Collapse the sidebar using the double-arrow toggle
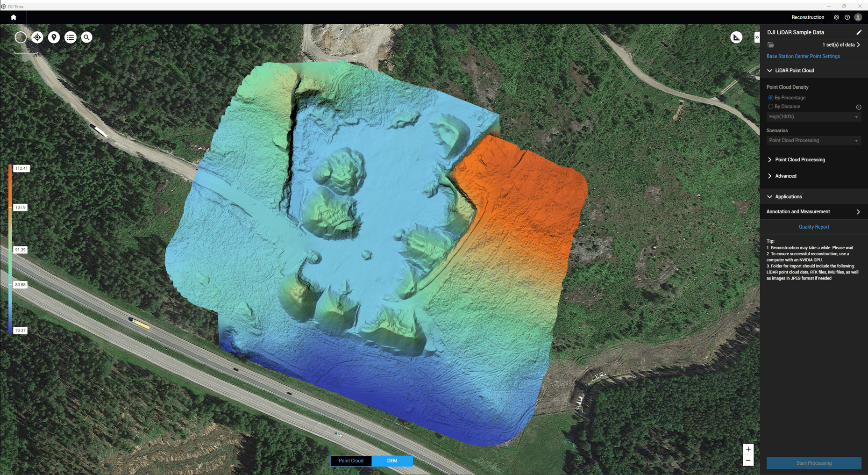Viewport: 868px width, 475px height. point(757,37)
